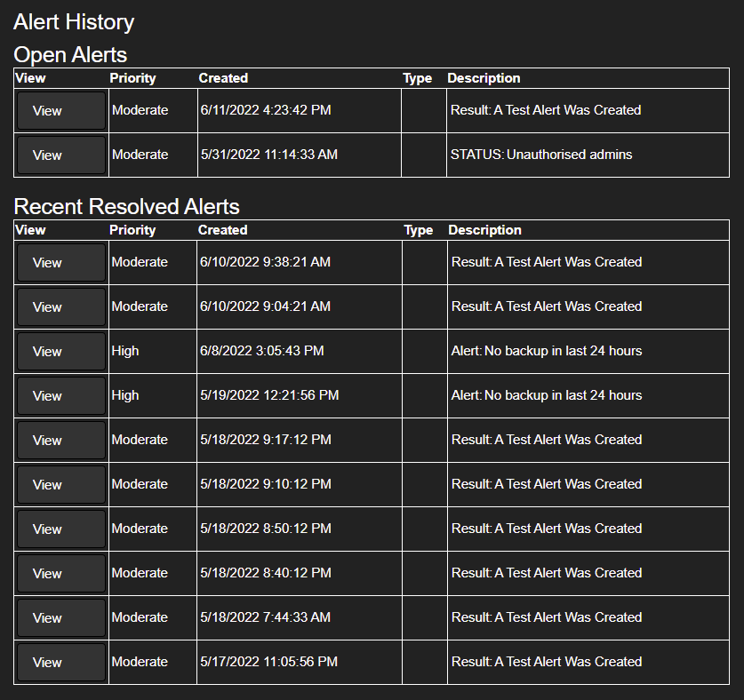This screenshot has height=700, width=744.
Task: View resolved alert created 5/18/2022 7:44:33 AM
Action: click(x=60, y=618)
